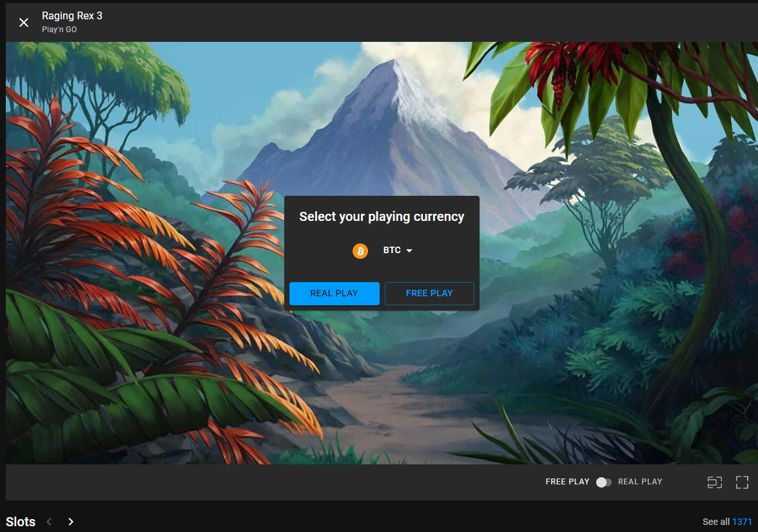Enter fullscreen with the fullscreen icon
The image size is (758, 532).
pyautogui.click(x=742, y=482)
